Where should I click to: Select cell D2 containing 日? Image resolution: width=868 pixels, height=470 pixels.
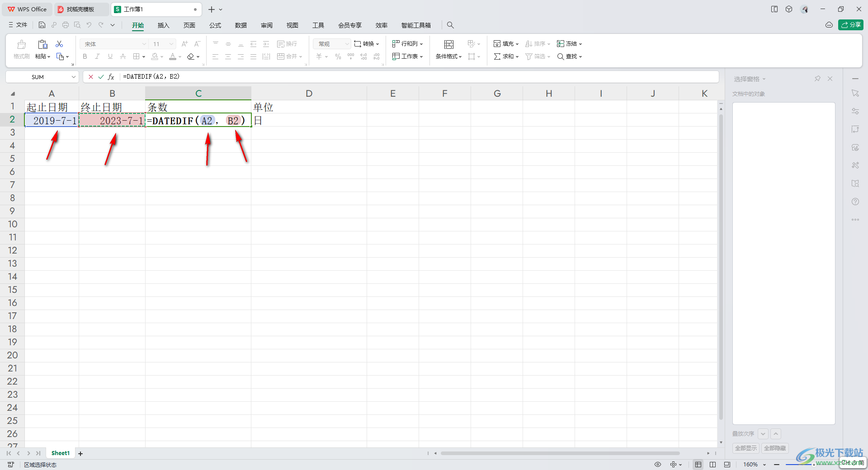[309, 120]
